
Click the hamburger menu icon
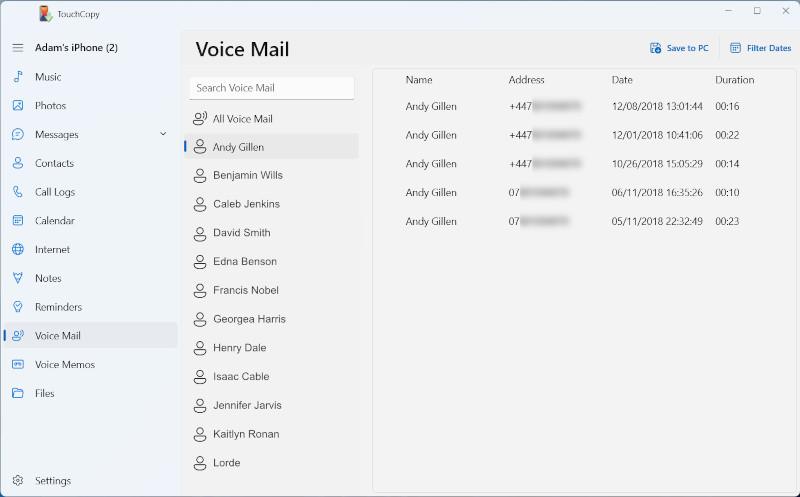pyautogui.click(x=17, y=47)
